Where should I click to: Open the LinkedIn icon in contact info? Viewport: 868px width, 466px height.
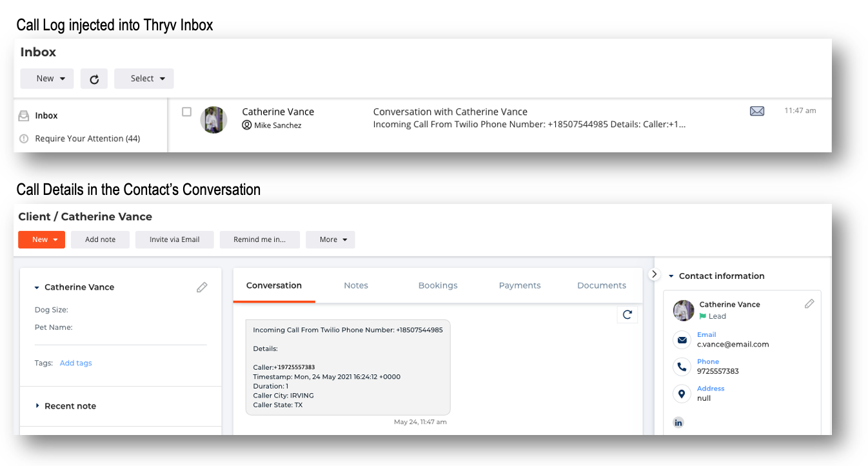tap(678, 423)
